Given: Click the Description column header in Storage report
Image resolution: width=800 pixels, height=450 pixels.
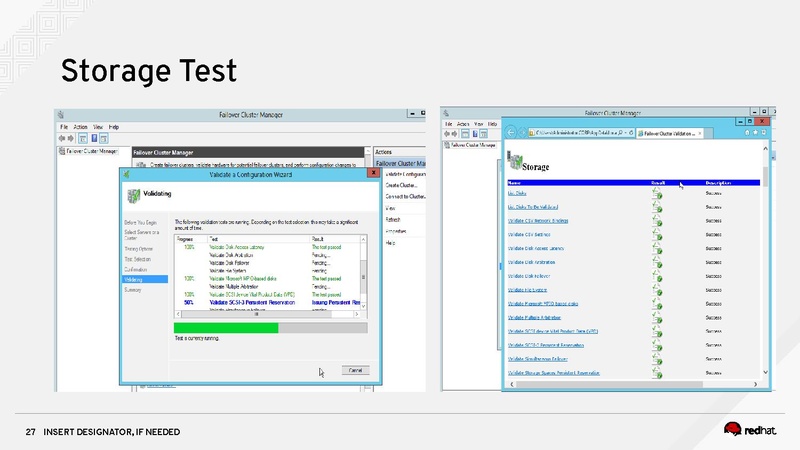Looking at the screenshot, I should point(718,183).
